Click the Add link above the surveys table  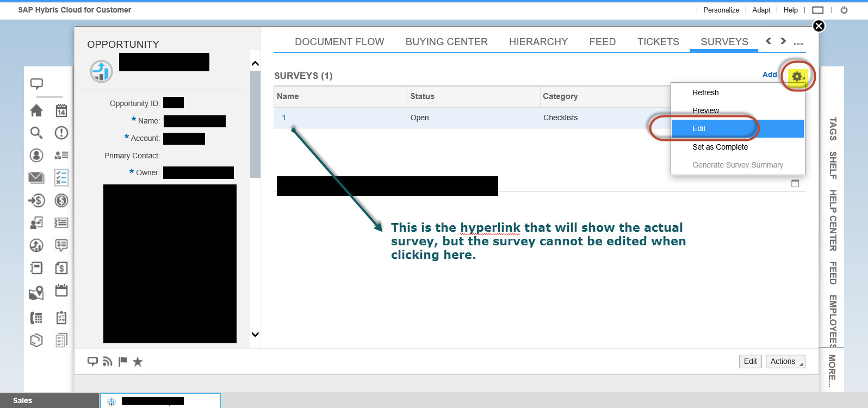pos(770,75)
